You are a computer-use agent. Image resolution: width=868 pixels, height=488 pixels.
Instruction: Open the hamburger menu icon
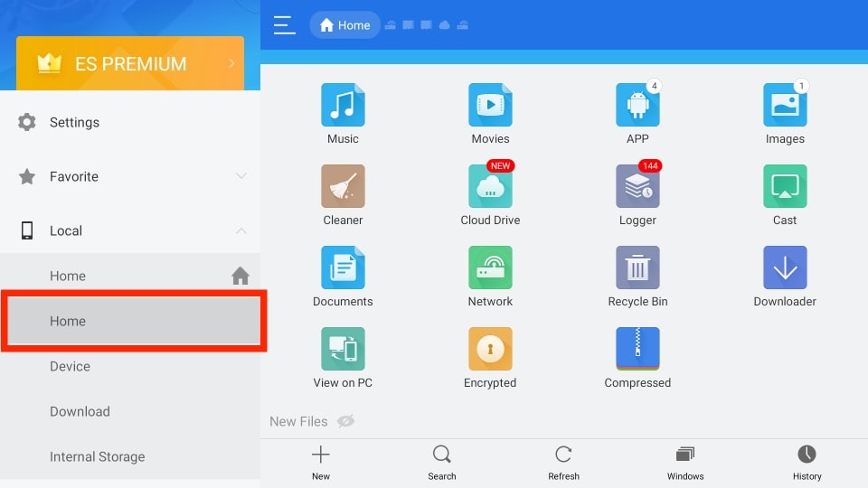(x=285, y=25)
